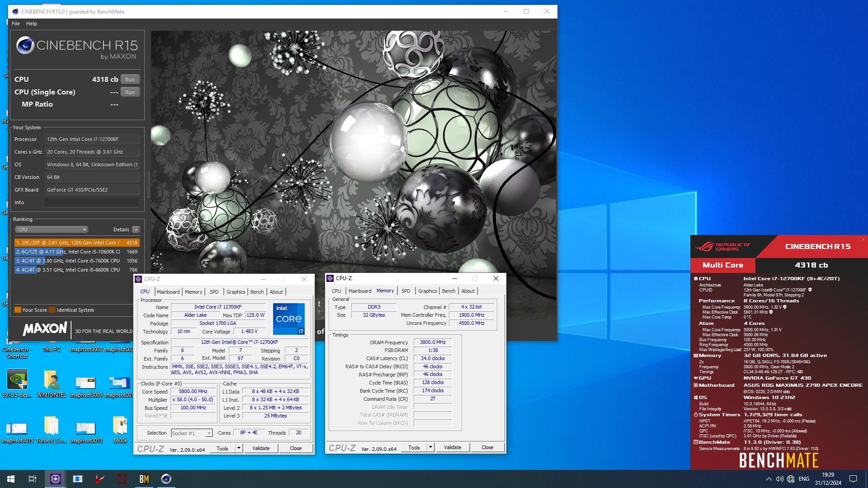
Task: Click the volume icon in system tray
Action: pyautogui.click(x=779, y=479)
